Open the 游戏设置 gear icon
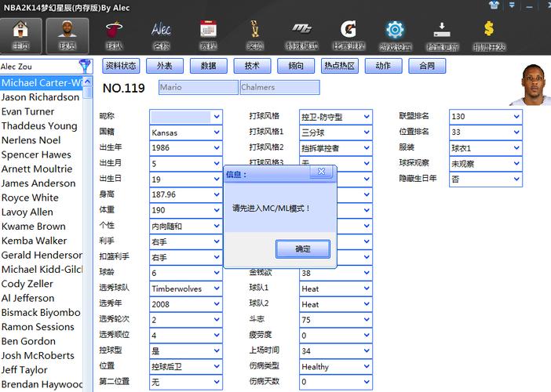 pos(396,36)
